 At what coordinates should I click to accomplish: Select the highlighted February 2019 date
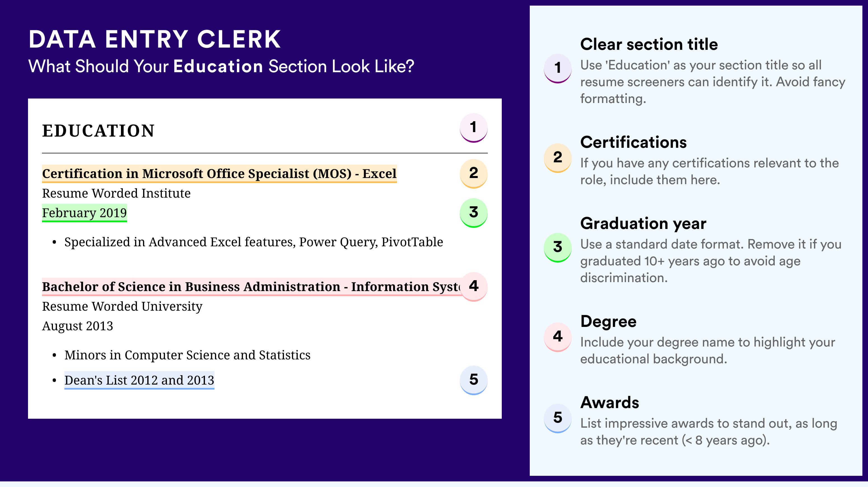[84, 213]
